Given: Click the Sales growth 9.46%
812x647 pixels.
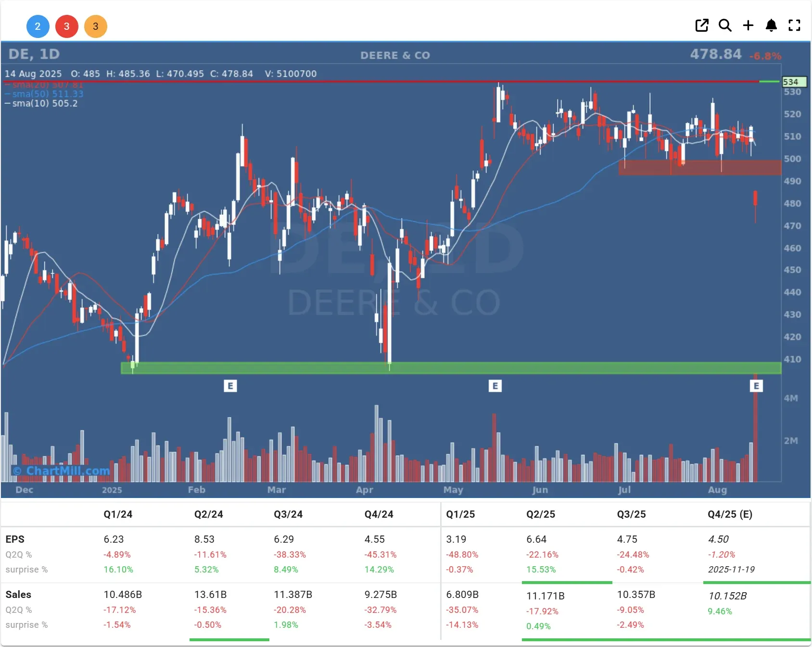Looking at the screenshot, I should (x=720, y=611).
